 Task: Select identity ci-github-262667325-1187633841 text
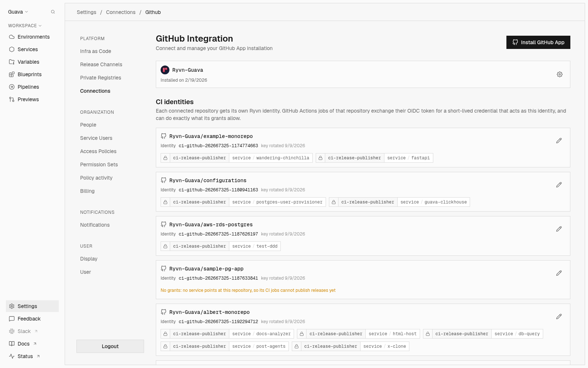coord(218,278)
